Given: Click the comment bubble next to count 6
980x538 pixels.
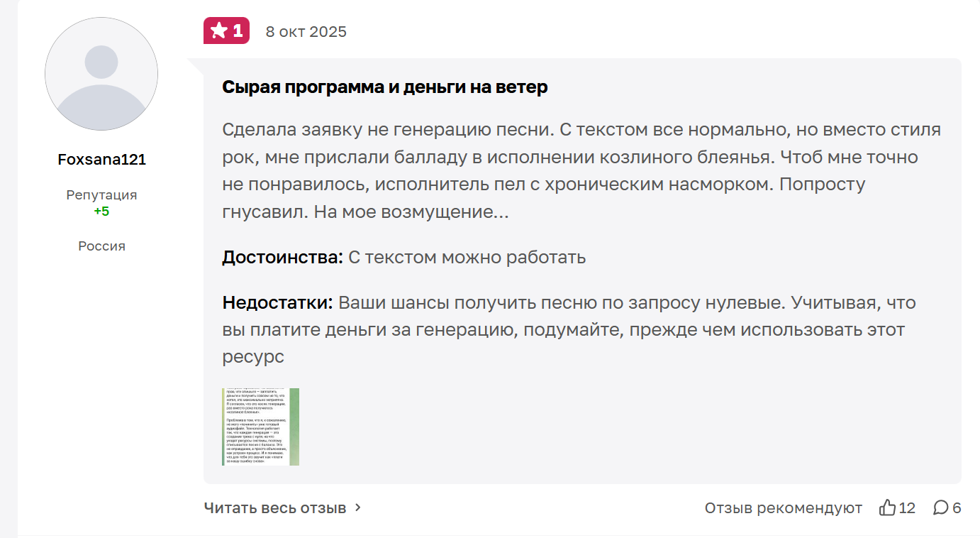Looking at the screenshot, I should (940, 507).
